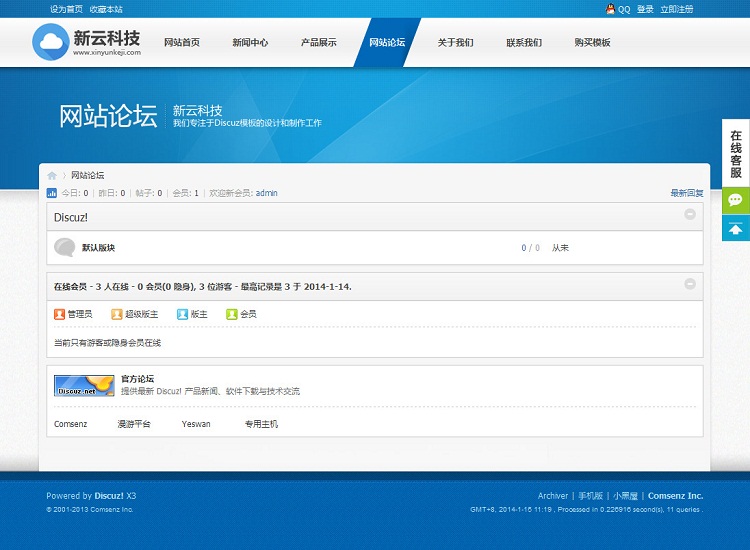Click the 登录 login link
This screenshot has width=750, height=550.
[x=645, y=9]
